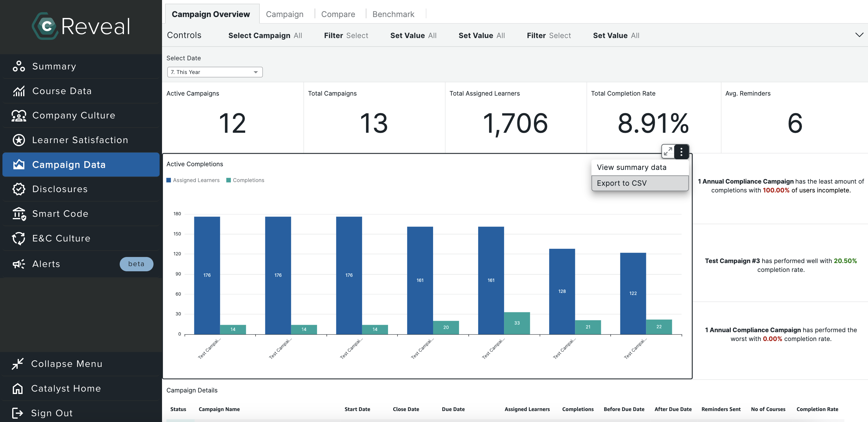Click the Alerts megaphone icon
The height and width of the screenshot is (422, 868).
[x=19, y=264]
